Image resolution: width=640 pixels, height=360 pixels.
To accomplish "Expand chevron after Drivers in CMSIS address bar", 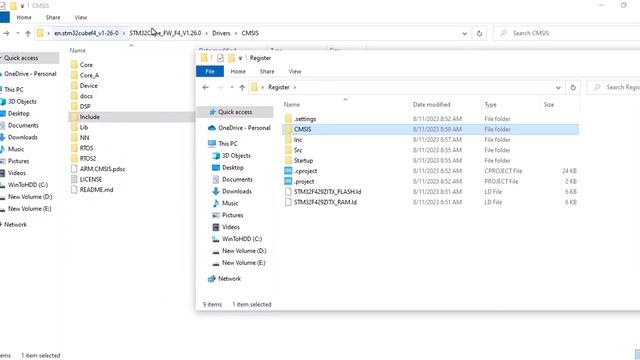I will tap(236, 33).
